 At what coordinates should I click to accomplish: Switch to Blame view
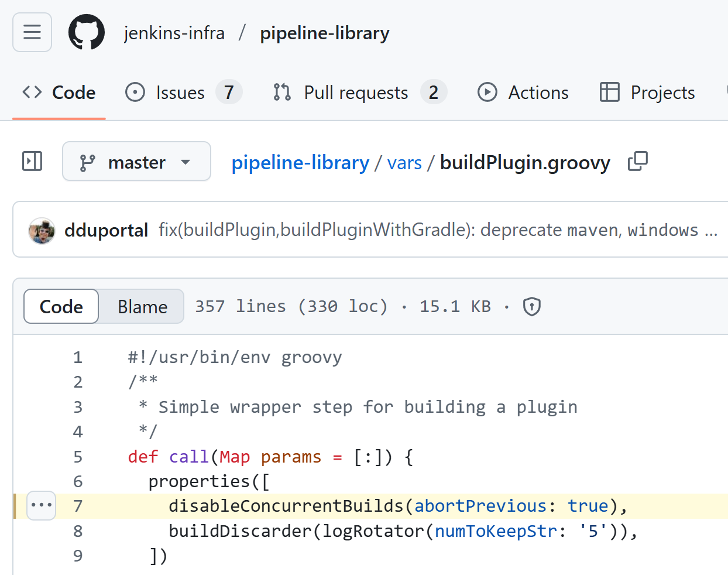(x=142, y=306)
